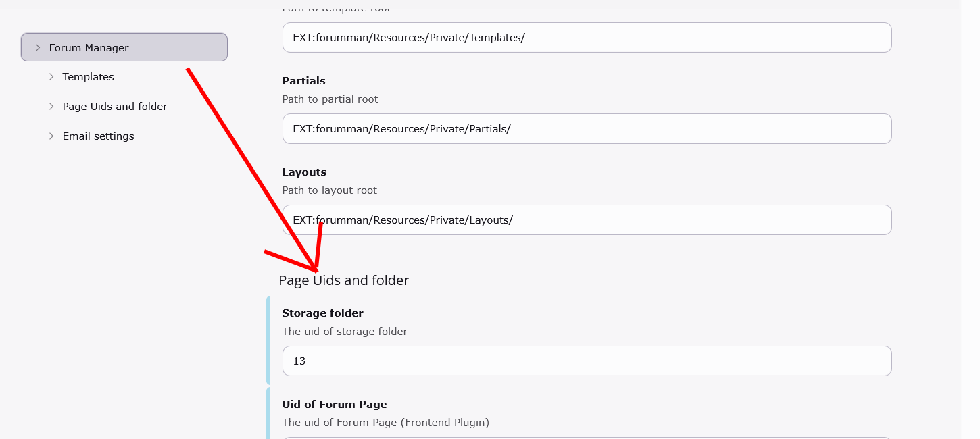Expand the Templates chevron in the sidebar
Image resolution: width=980 pixels, height=439 pixels.
tap(51, 77)
